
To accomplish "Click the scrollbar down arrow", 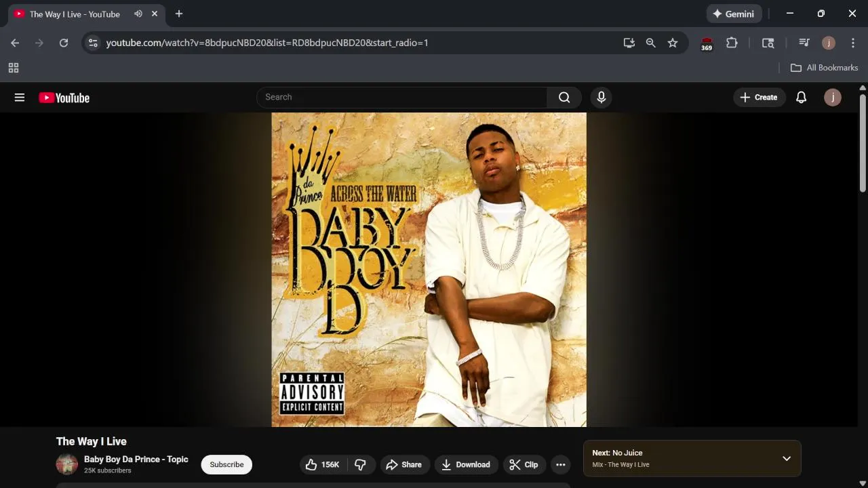I will [x=863, y=483].
